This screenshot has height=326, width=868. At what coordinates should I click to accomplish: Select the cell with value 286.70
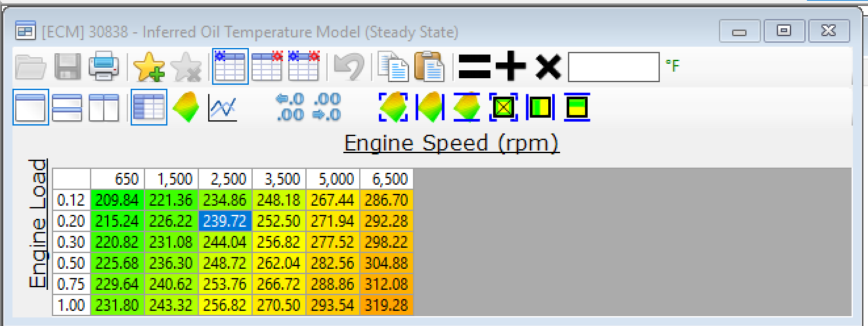387,200
